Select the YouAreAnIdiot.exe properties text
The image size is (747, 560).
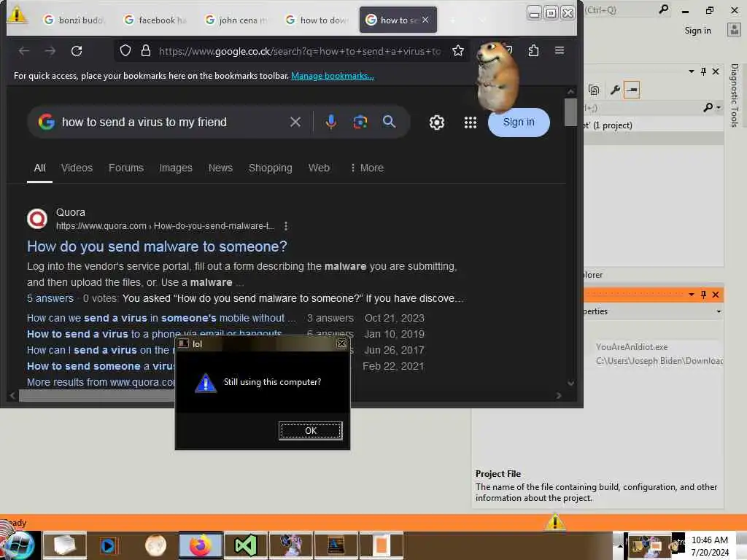pos(631,347)
